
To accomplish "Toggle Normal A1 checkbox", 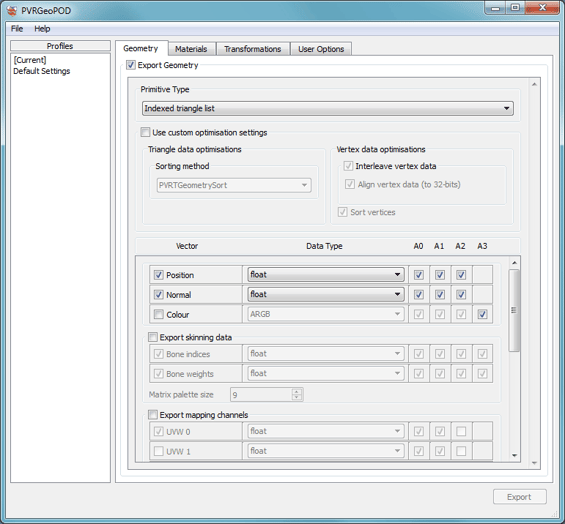I will 440,295.
